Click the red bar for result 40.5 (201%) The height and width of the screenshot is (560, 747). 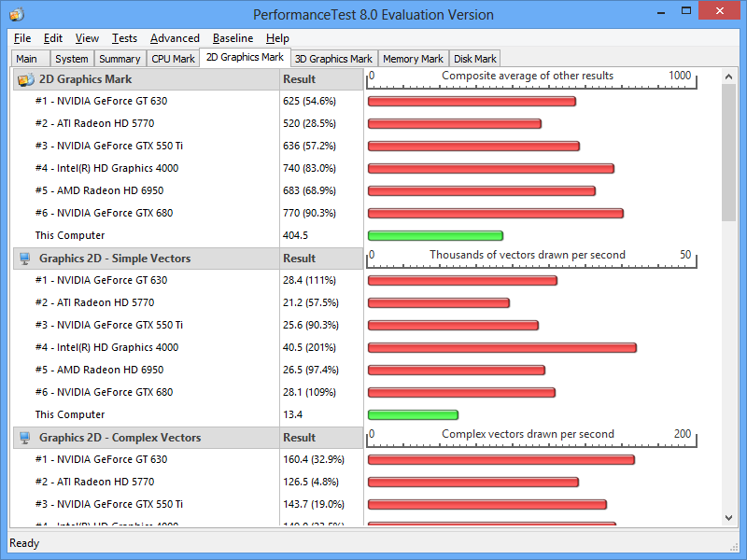(502, 347)
